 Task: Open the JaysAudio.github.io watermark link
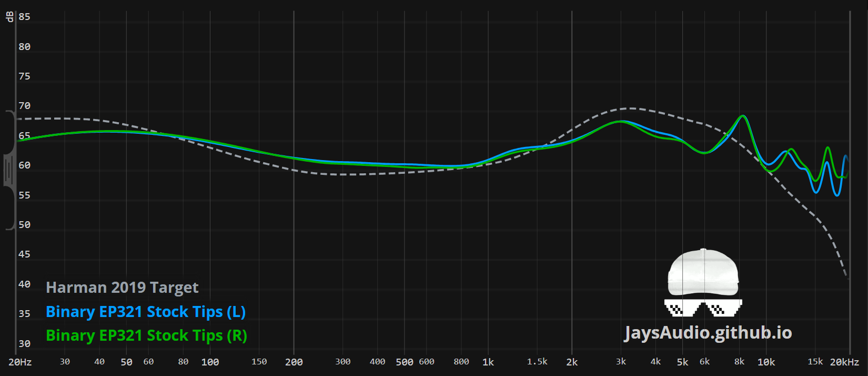708,333
